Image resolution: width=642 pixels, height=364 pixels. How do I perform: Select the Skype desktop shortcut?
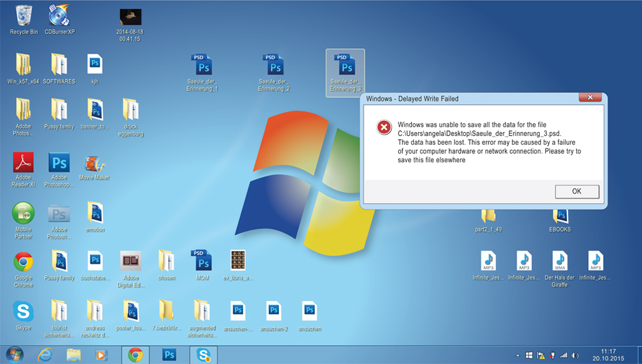tap(23, 315)
